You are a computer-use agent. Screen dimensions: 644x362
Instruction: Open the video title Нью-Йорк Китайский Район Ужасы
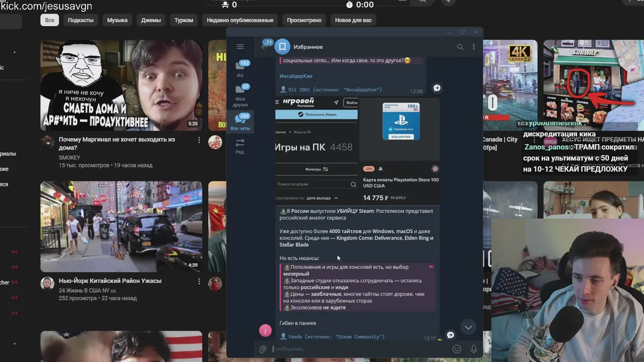(x=110, y=281)
